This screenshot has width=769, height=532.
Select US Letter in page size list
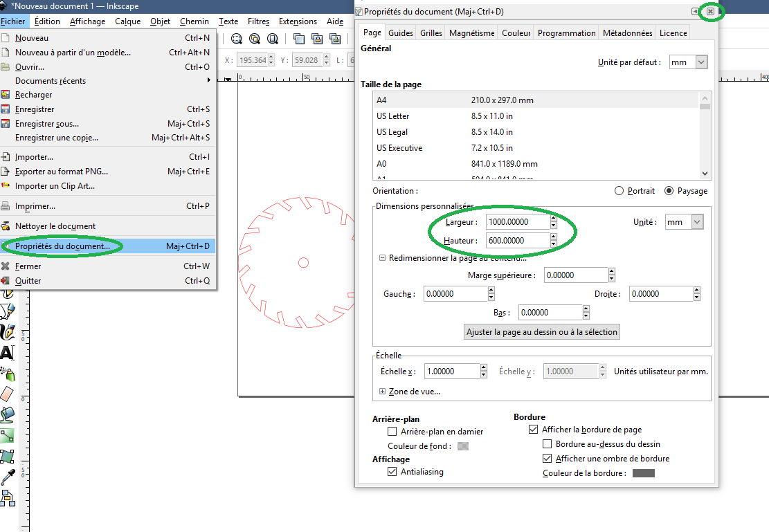pos(536,116)
